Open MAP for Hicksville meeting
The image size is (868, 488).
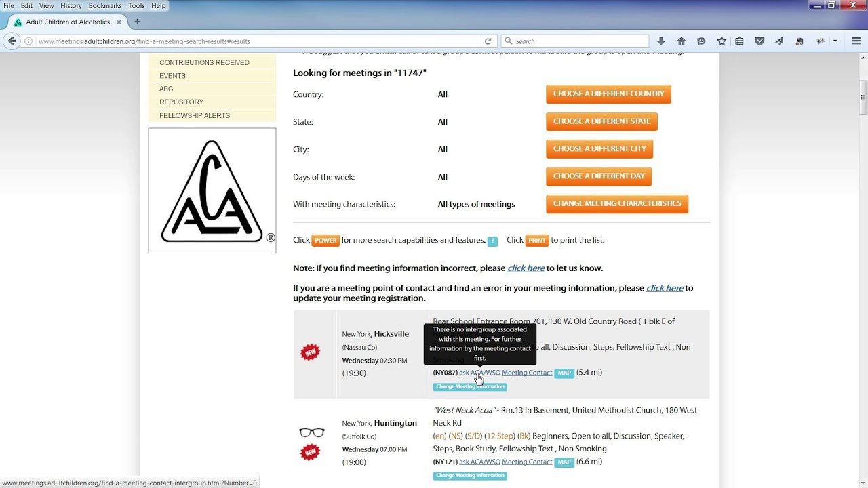click(x=564, y=373)
